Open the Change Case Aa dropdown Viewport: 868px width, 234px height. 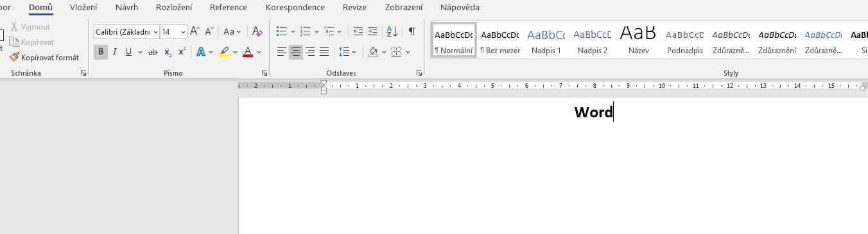tap(232, 31)
